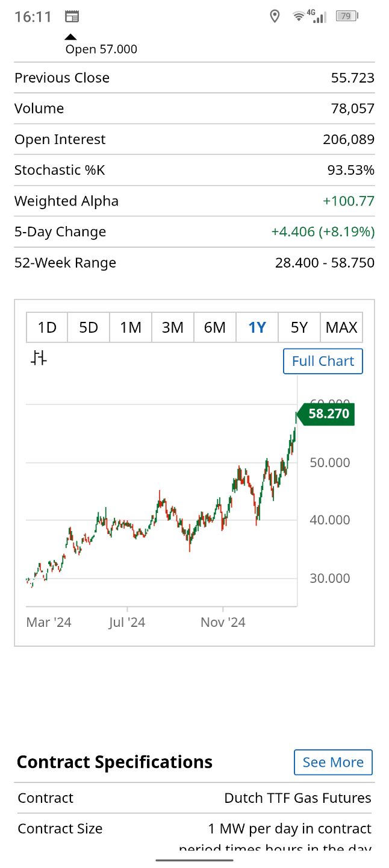Tap the Wi-Fi signal status icon
The width and height of the screenshot is (389, 868).
[x=298, y=16]
